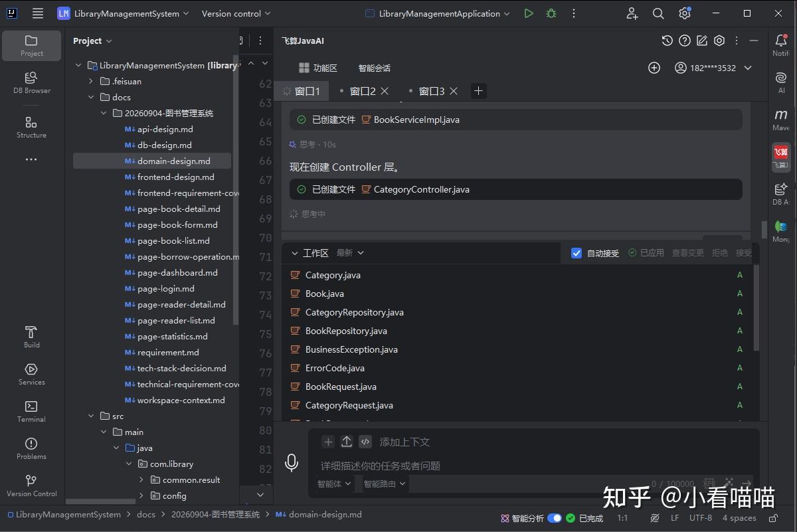Open the Maven tool window
The image size is (797, 532).
(x=781, y=120)
